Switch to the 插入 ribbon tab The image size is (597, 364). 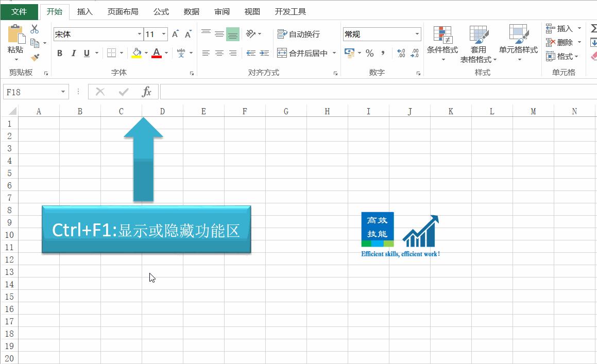click(x=84, y=11)
